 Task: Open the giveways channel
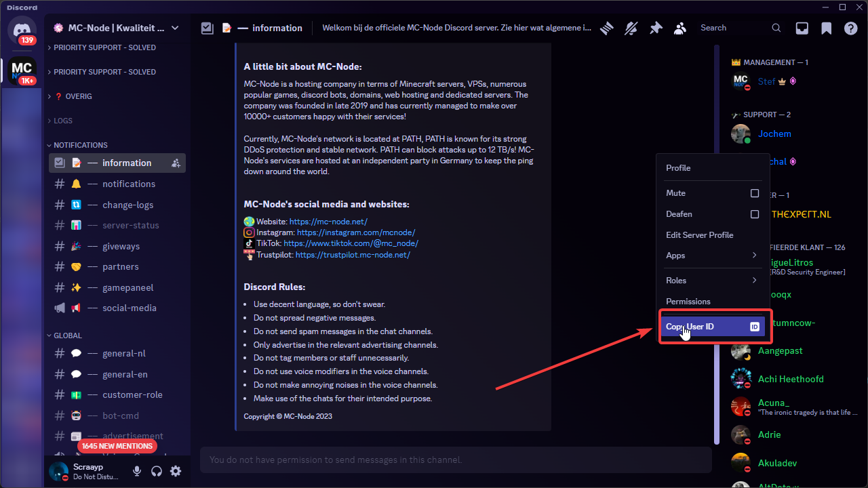pyautogui.click(x=117, y=246)
